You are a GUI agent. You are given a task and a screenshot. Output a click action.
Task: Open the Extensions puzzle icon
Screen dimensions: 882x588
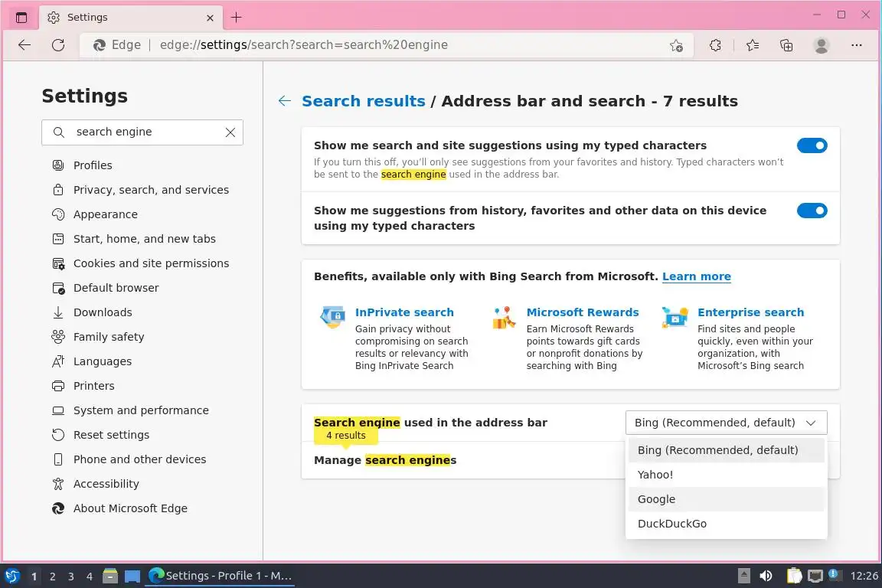715,45
